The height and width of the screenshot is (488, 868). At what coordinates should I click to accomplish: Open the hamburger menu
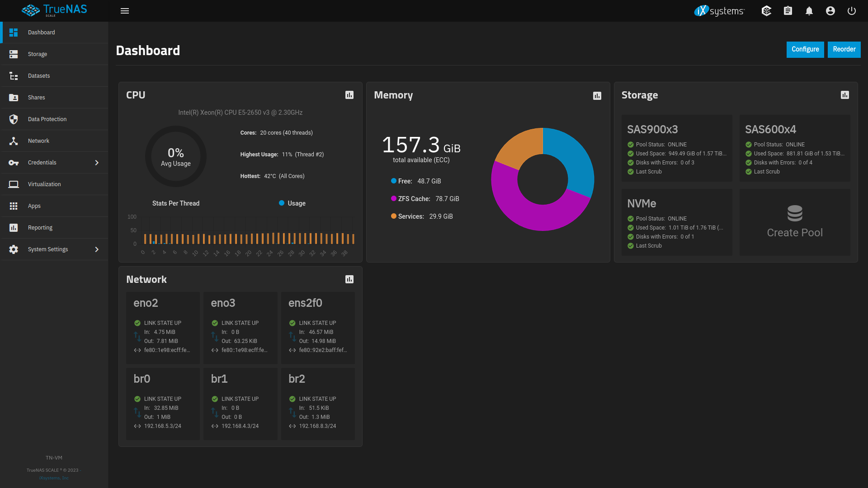(x=125, y=11)
